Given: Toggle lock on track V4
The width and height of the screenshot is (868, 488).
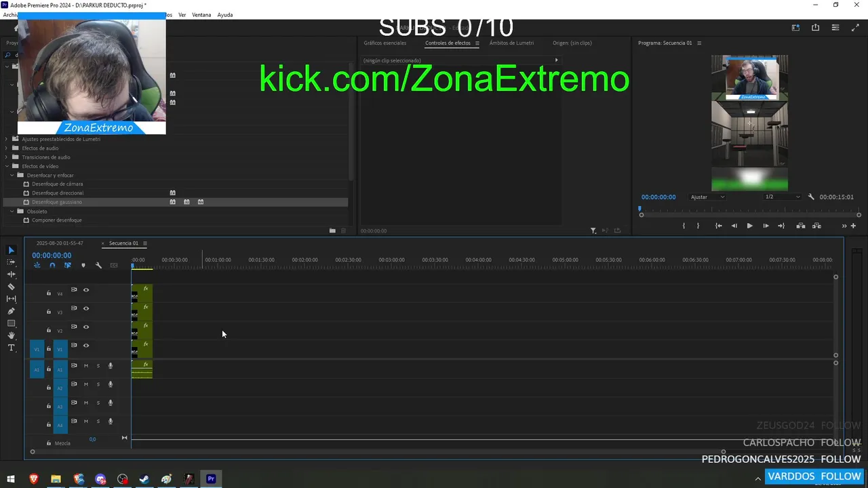Looking at the screenshot, I should [x=48, y=293].
